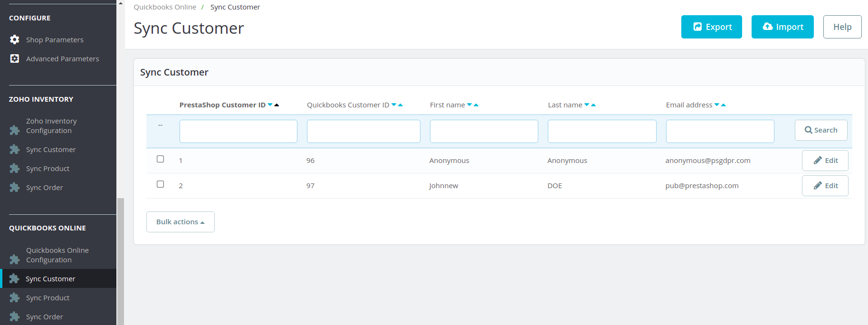Viewport: 868px width, 325px height.
Task: Sort PrestaShop Customer ID descending arrow
Action: 270,105
